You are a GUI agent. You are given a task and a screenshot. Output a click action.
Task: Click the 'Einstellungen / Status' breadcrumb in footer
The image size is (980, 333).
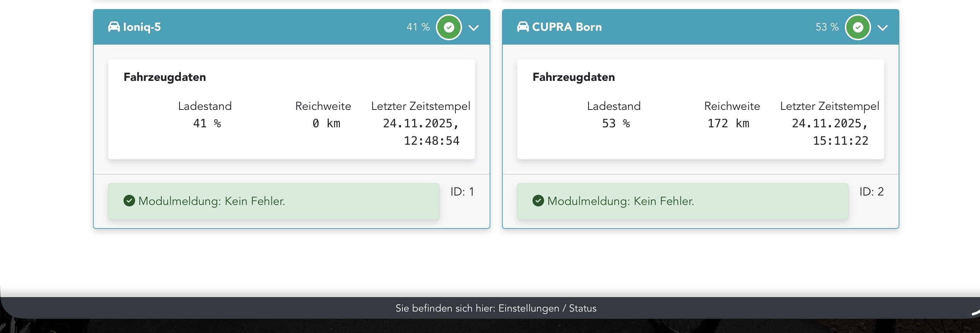coord(547,308)
